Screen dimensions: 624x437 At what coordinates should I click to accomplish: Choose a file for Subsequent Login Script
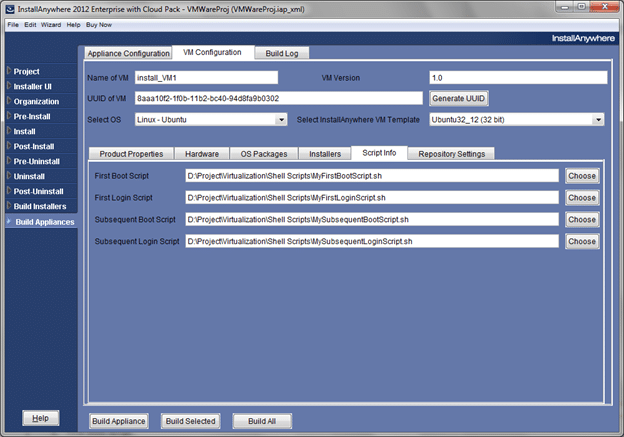[582, 241]
